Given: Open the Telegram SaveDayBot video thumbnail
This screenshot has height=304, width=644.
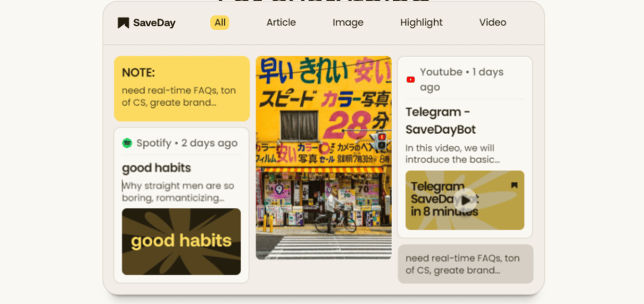Looking at the screenshot, I should pyautogui.click(x=465, y=200).
